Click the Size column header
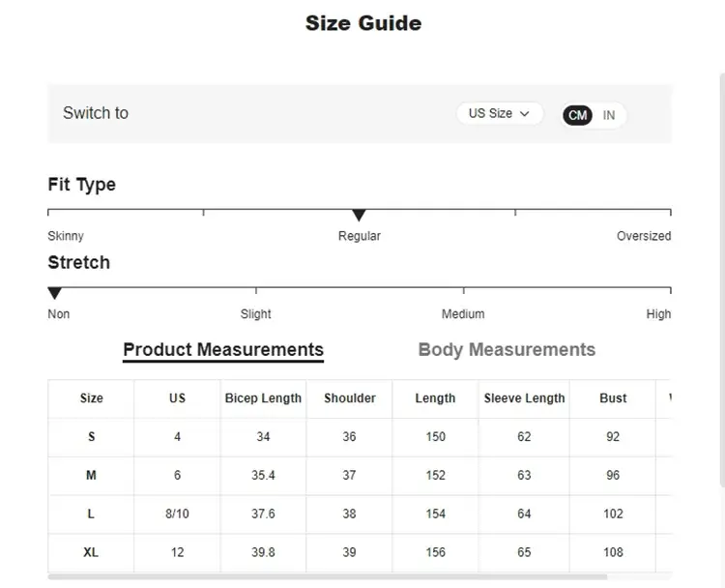This screenshot has height=588, width=725. point(92,398)
